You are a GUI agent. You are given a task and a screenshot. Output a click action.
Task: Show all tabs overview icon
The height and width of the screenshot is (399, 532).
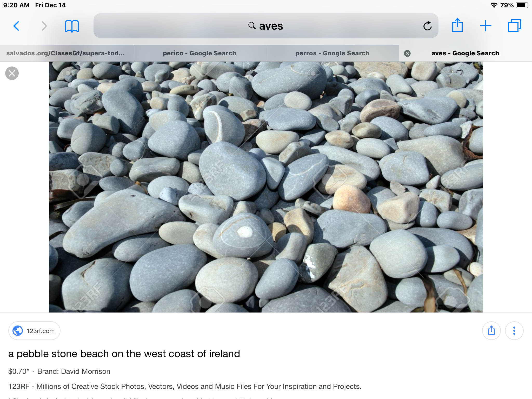[x=514, y=26]
